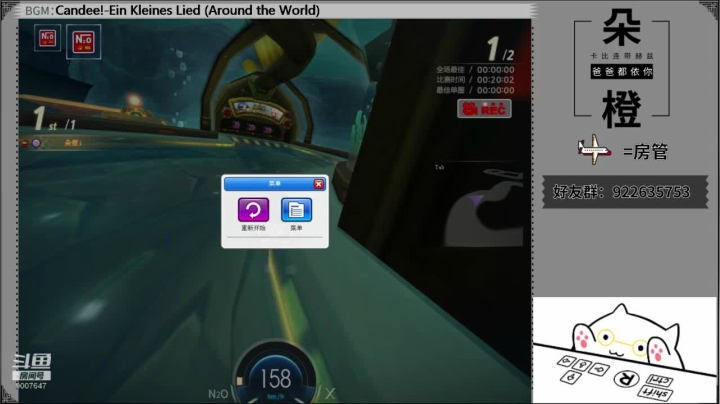Click the lap counter 1/2

point(501,49)
